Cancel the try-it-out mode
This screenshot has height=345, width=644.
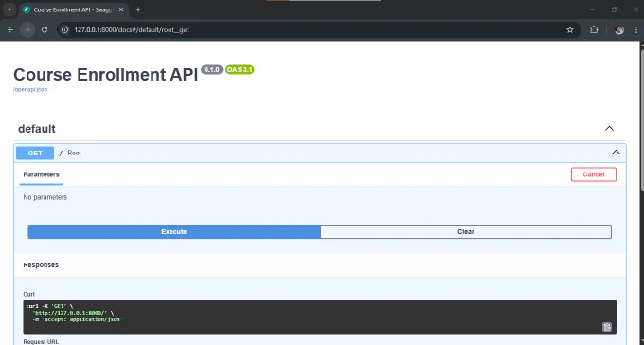(594, 174)
